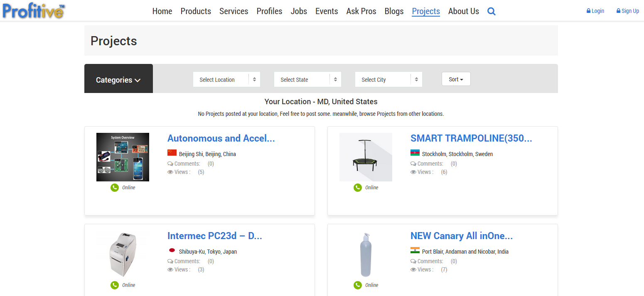644x296 pixels.
Task: Click the Online status indicator under the trampoline card
Action: tap(372, 187)
